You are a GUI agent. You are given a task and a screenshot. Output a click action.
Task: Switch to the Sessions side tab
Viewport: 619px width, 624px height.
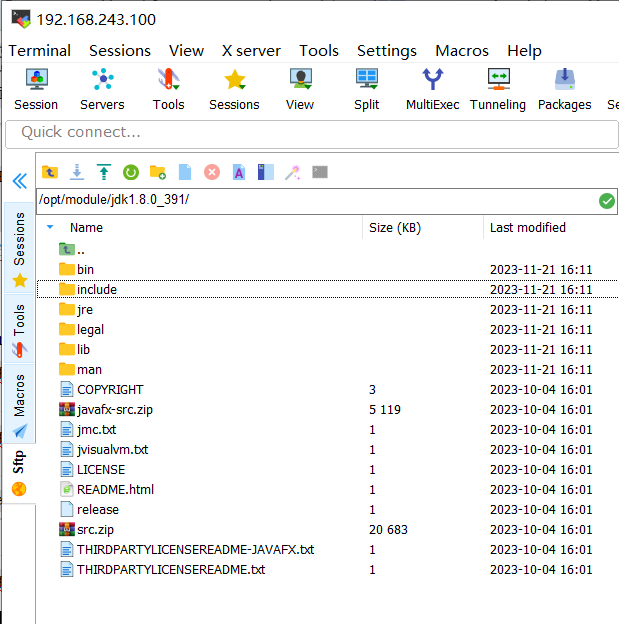click(x=19, y=248)
